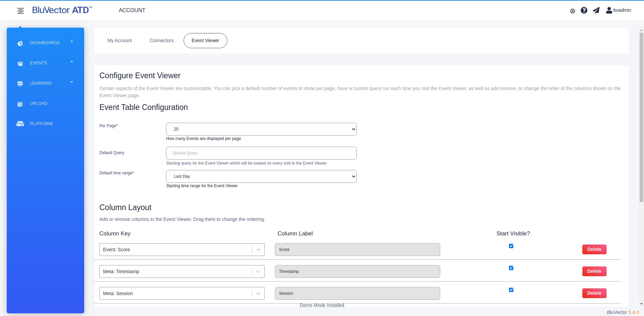The image size is (644, 316).
Task: Open the Default time range dropdown
Action: (261, 176)
